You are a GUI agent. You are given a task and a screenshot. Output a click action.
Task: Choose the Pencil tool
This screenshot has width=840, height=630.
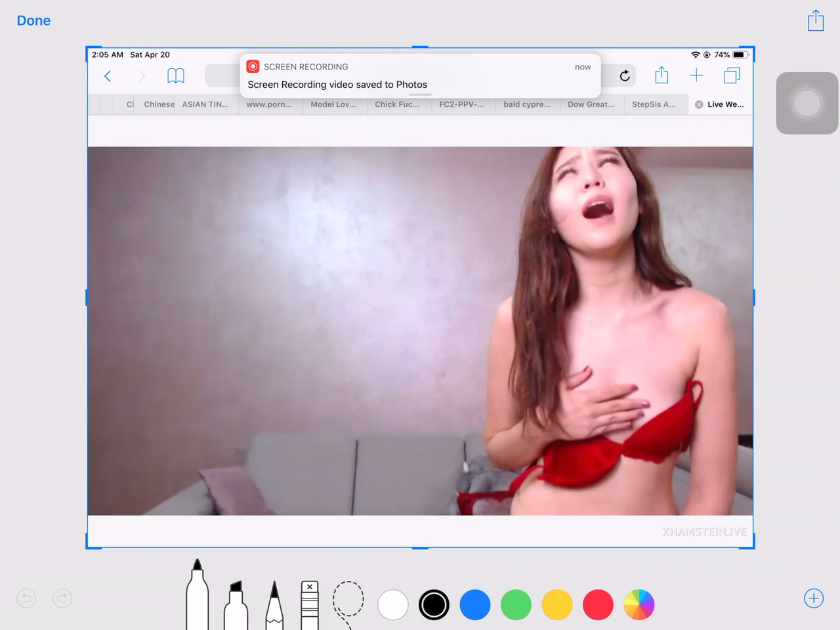(x=274, y=605)
